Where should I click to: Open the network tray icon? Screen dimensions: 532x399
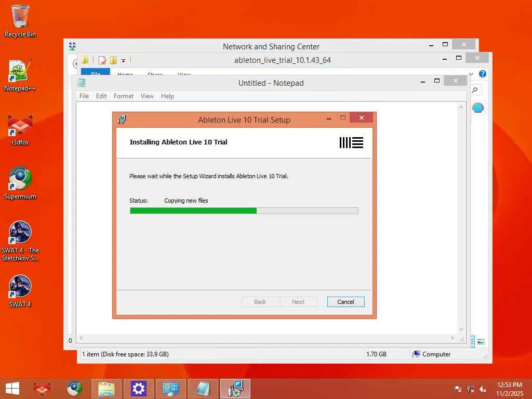click(x=470, y=389)
